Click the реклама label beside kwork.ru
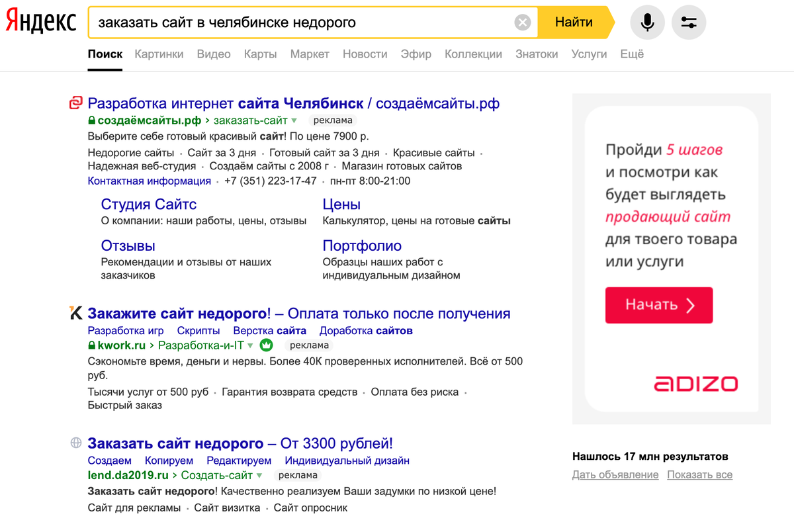The width and height of the screenshot is (794, 532). (309, 345)
